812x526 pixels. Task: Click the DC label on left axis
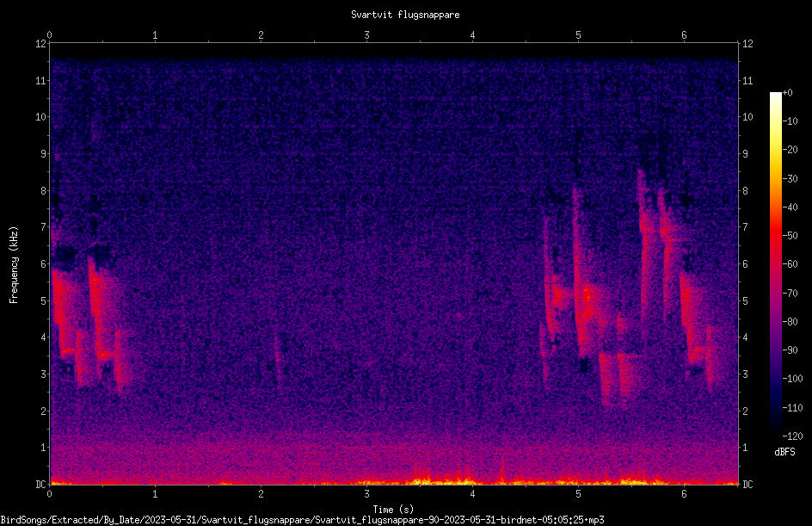(x=41, y=485)
